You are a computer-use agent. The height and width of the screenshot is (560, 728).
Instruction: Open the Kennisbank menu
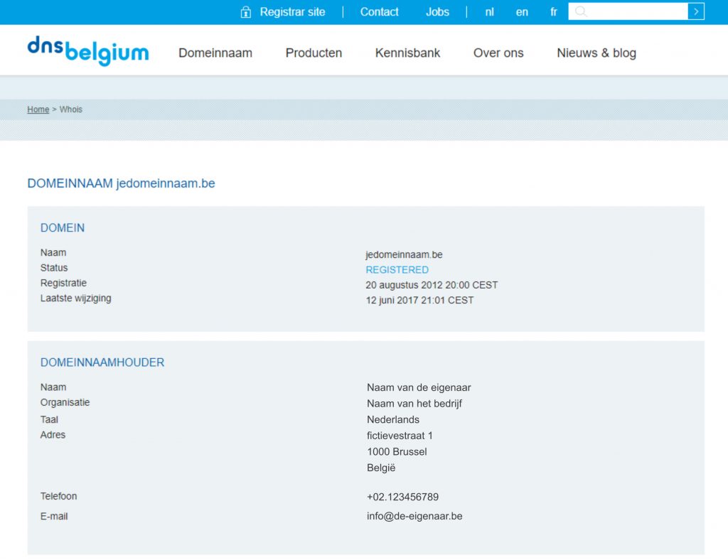(407, 53)
